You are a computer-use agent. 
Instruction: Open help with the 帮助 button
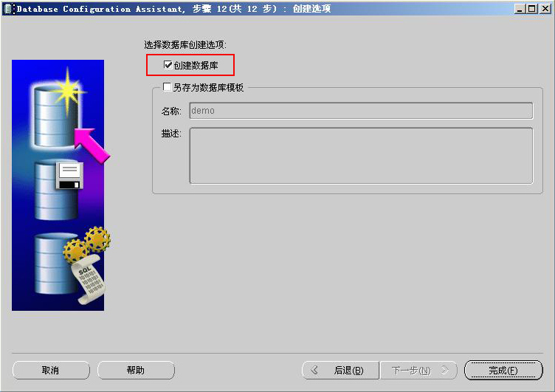coord(136,370)
